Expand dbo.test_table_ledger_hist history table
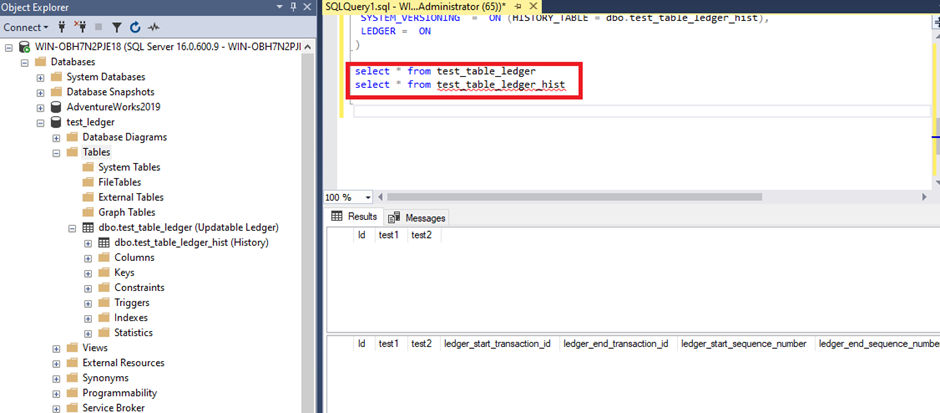This screenshot has height=413, width=940. pyautogui.click(x=88, y=243)
